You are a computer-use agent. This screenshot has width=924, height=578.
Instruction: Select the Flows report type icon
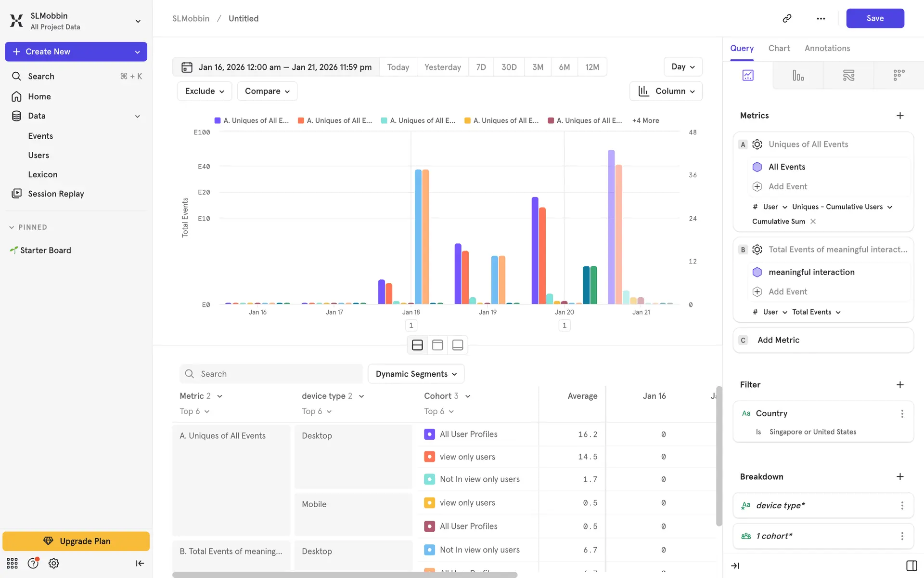click(x=848, y=75)
